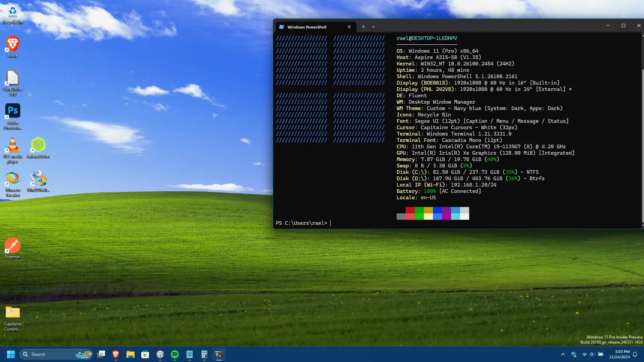644x362 pixels.
Task: Open File Explorer from the taskbar
Action: coord(131,354)
